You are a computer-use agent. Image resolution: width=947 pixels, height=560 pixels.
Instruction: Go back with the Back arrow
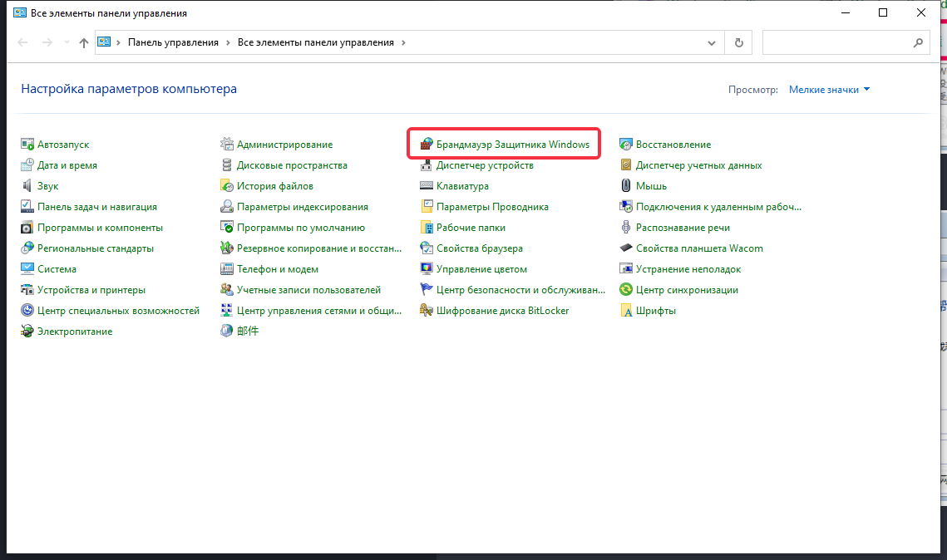[x=23, y=42]
